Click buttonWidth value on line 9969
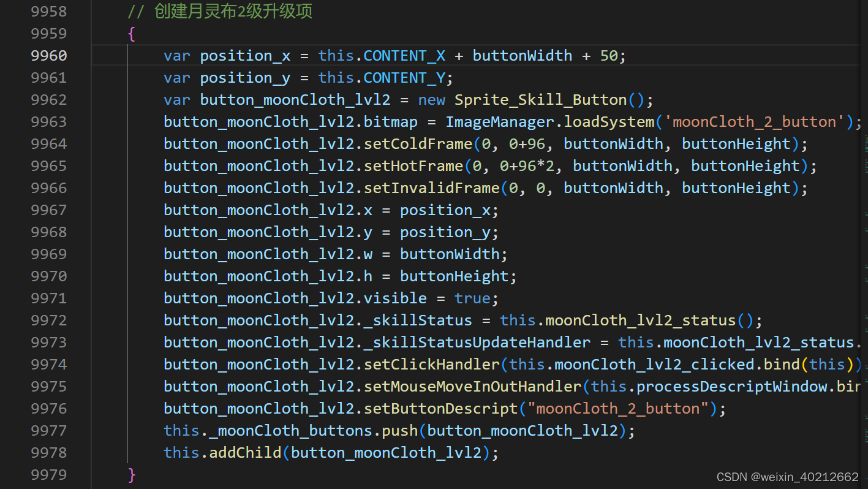The height and width of the screenshot is (489, 868). (x=450, y=254)
